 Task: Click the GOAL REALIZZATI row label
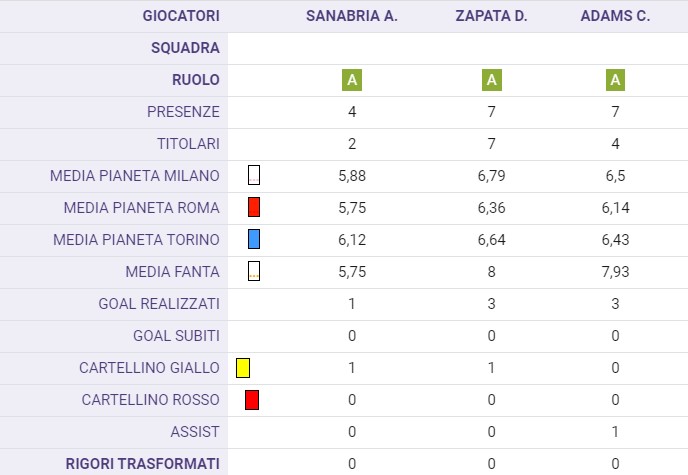click(159, 304)
